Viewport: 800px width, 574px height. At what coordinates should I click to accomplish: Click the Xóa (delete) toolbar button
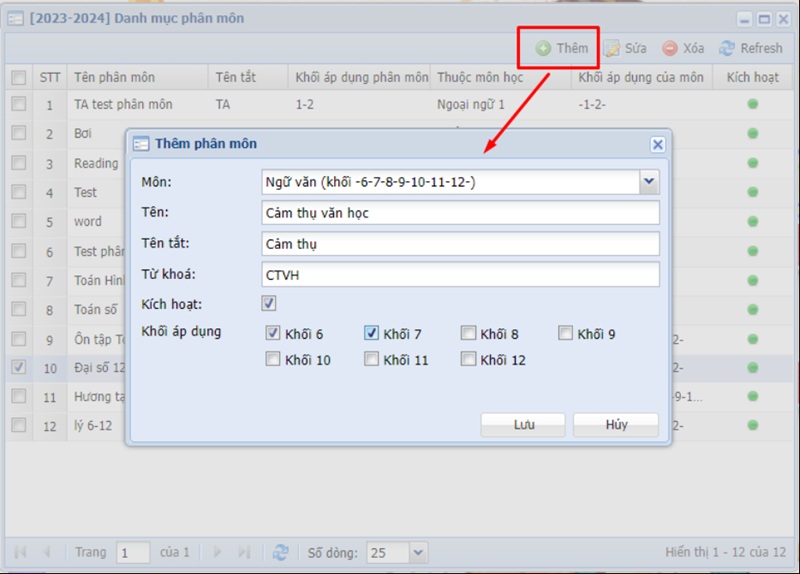pyautogui.click(x=683, y=48)
